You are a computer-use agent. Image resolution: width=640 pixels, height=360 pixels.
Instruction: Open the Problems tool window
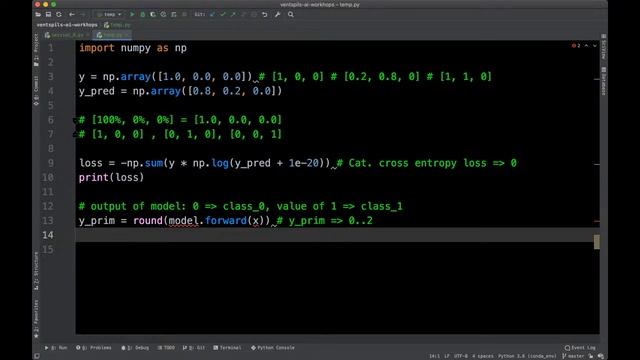coord(94,348)
